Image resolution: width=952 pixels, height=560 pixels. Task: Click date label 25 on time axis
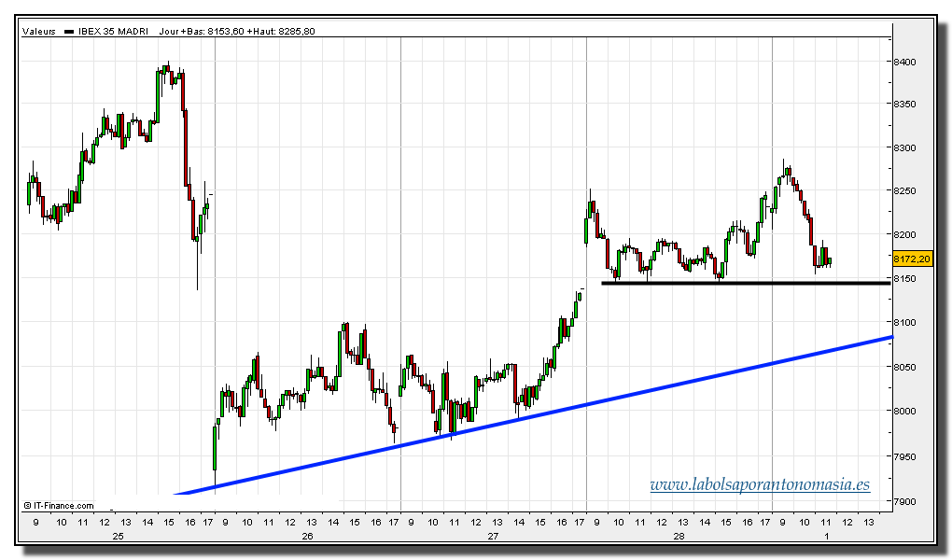118,536
